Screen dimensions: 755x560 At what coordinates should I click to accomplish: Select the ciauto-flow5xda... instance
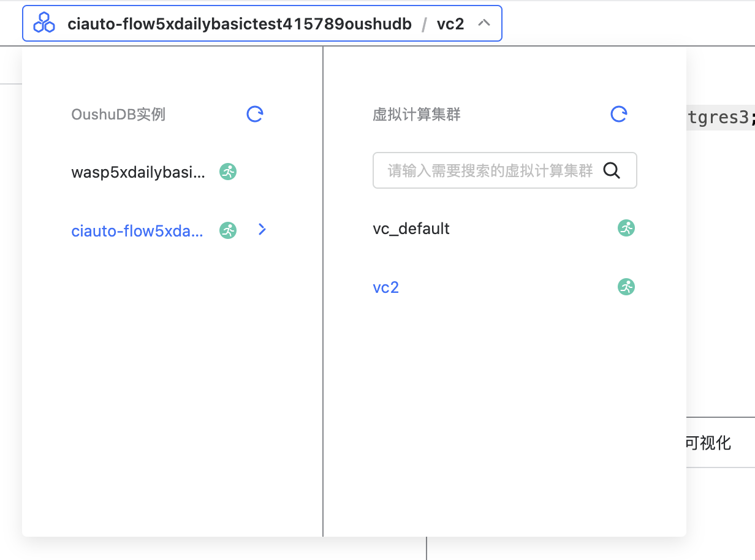(x=137, y=231)
